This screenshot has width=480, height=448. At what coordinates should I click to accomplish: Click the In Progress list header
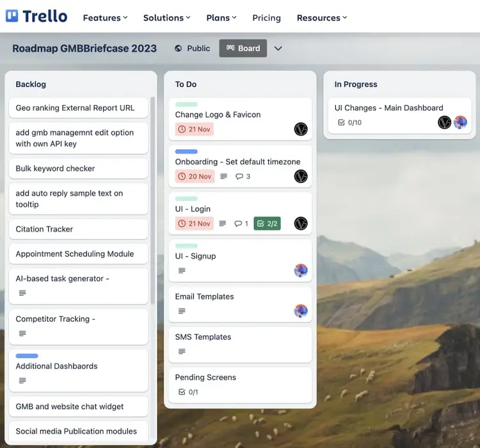click(356, 84)
